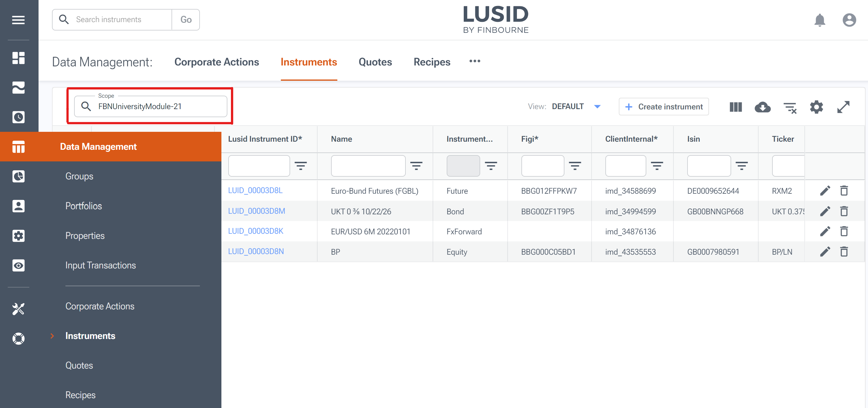Click the columns chooser icon
Screen dimensions: 868x408
point(736,107)
